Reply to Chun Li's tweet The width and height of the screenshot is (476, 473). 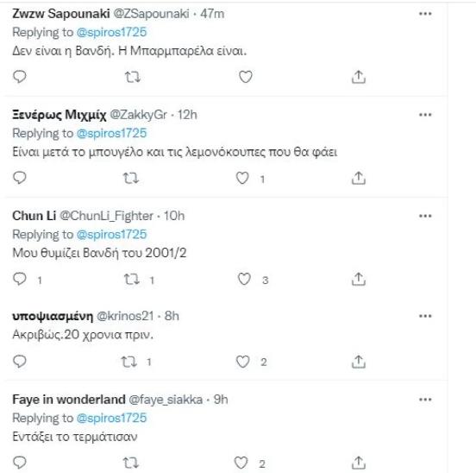pyautogui.click(x=20, y=279)
